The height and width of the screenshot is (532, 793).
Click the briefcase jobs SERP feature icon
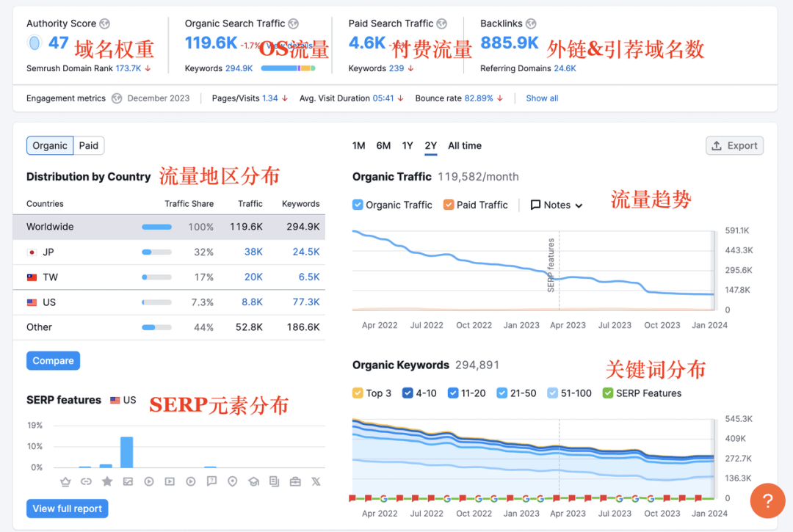coord(295,482)
